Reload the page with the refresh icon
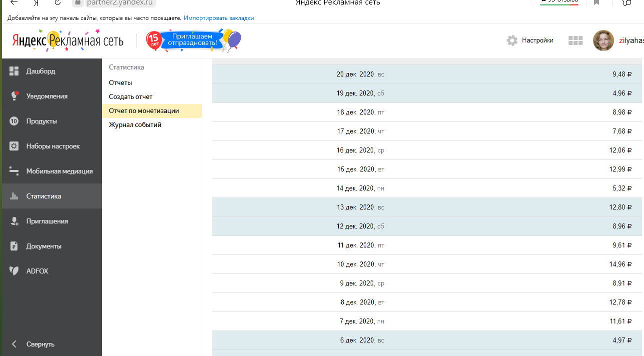 point(57,2)
